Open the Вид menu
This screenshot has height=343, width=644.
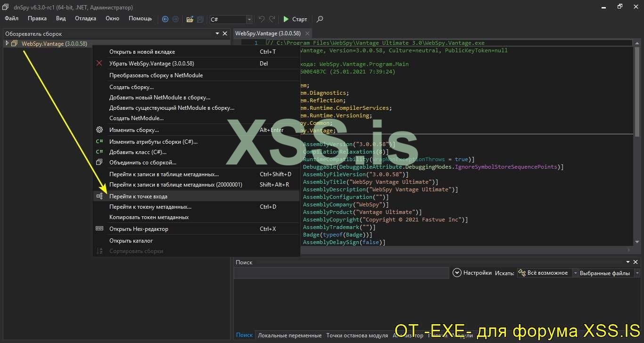pos(61,18)
